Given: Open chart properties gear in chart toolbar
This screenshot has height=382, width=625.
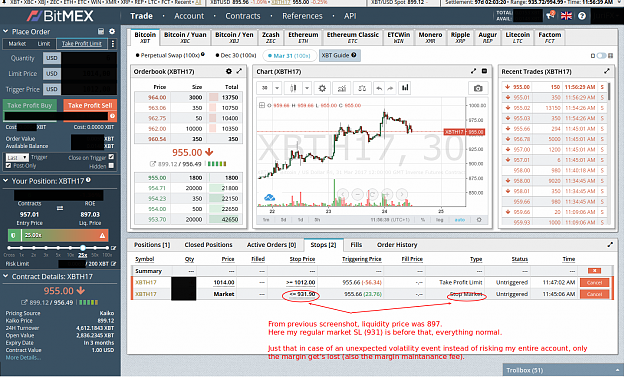Looking at the screenshot, I should click(322, 88).
